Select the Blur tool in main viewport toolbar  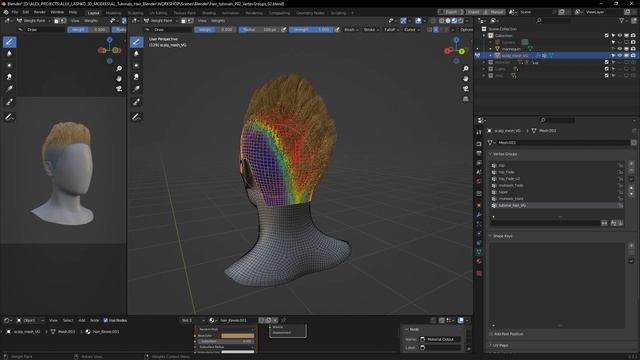(137, 53)
